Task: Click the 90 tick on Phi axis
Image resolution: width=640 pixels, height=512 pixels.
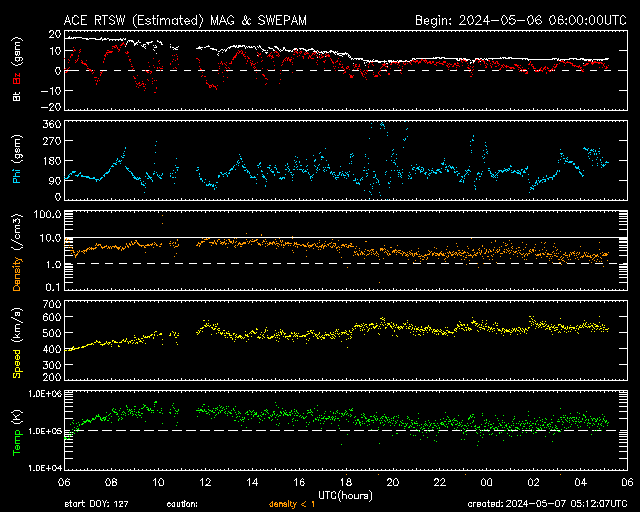Action: pyautogui.click(x=56, y=180)
